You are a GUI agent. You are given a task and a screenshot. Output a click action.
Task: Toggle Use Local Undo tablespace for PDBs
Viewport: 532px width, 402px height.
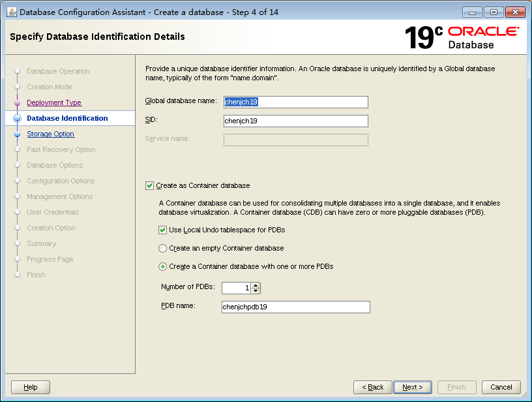tap(162, 230)
